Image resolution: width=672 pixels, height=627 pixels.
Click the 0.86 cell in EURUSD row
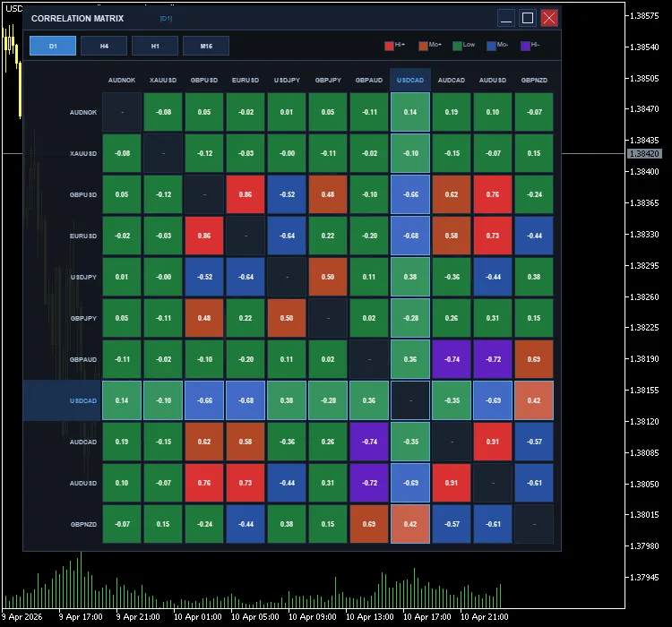204,236
